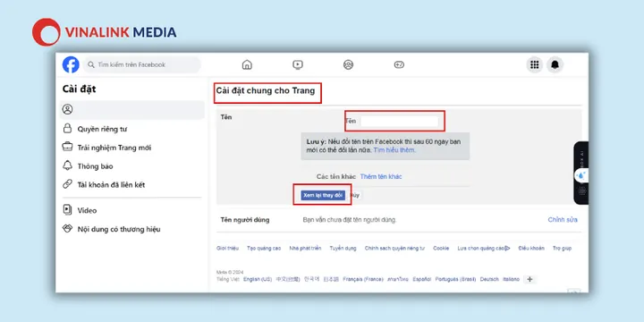This screenshot has height=322, width=644.
Task: Open the Cookie footer link
Action: click(x=441, y=249)
